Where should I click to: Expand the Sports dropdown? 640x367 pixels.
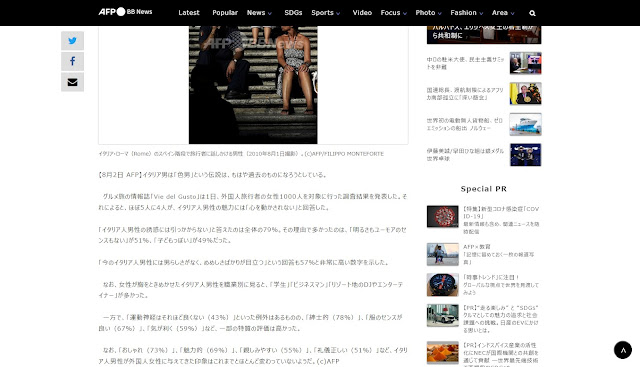pyautogui.click(x=326, y=13)
